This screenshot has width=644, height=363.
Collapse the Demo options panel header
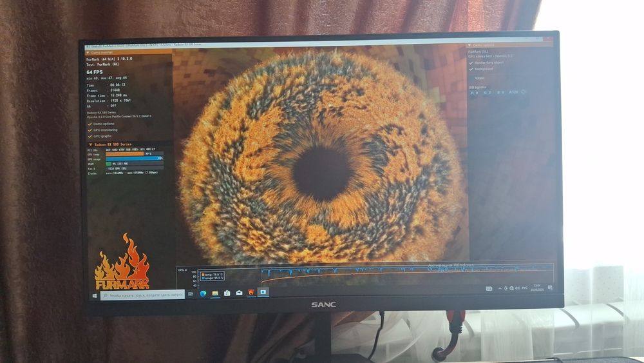coord(509,45)
